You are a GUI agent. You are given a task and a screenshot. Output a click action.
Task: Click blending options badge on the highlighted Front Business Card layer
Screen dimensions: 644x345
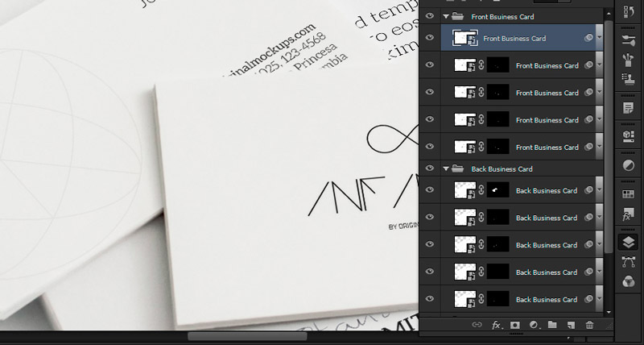(588, 38)
